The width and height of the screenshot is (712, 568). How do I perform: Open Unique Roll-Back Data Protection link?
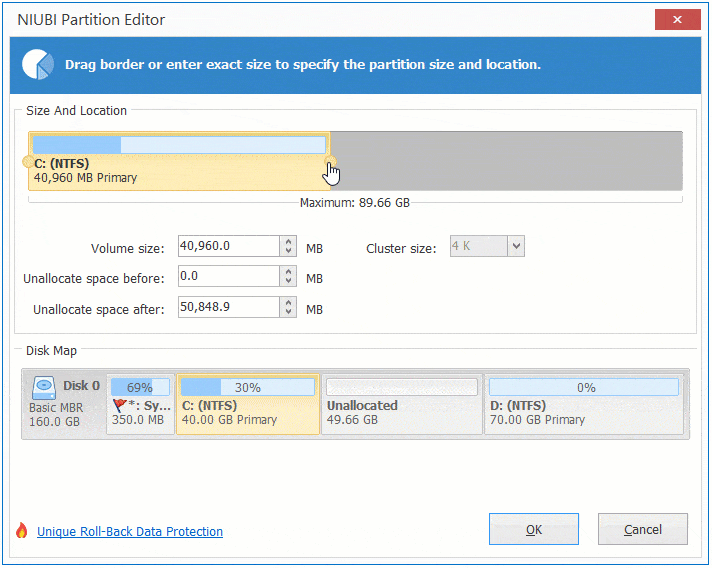pos(130,532)
